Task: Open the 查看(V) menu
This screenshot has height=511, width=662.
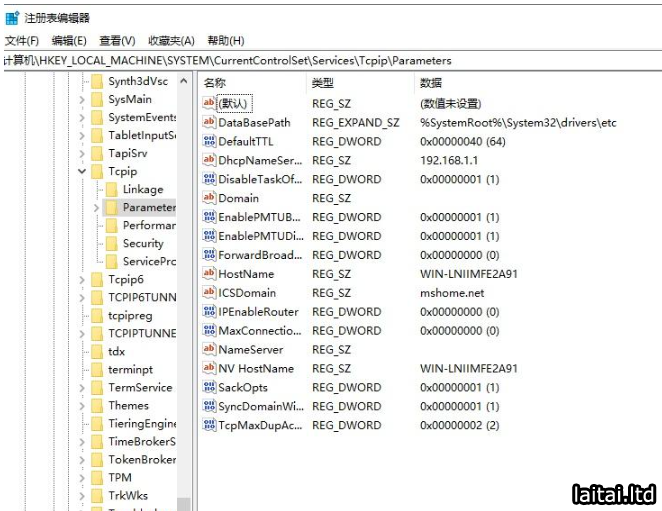Action: 117,40
